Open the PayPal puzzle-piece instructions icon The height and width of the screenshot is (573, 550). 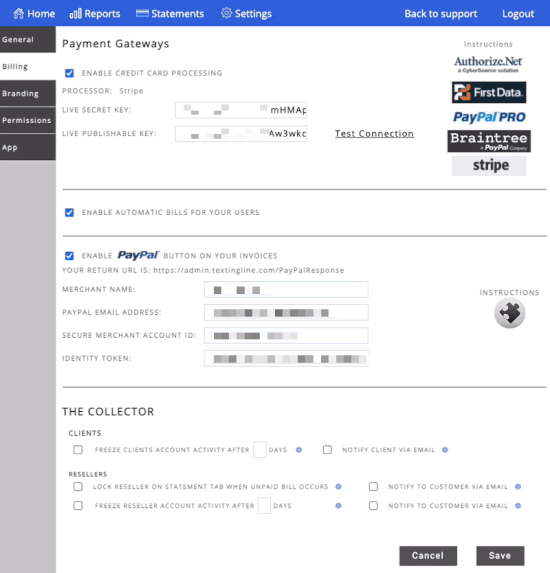click(x=510, y=313)
